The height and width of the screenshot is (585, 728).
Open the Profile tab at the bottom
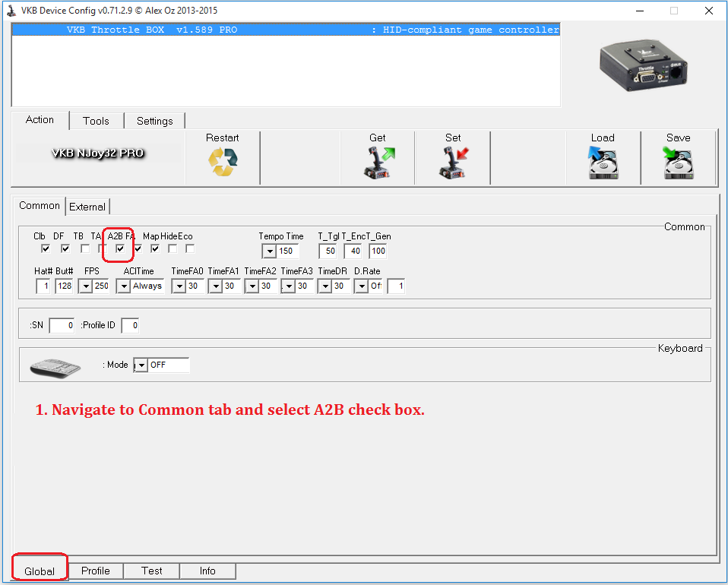click(x=96, y=571)
